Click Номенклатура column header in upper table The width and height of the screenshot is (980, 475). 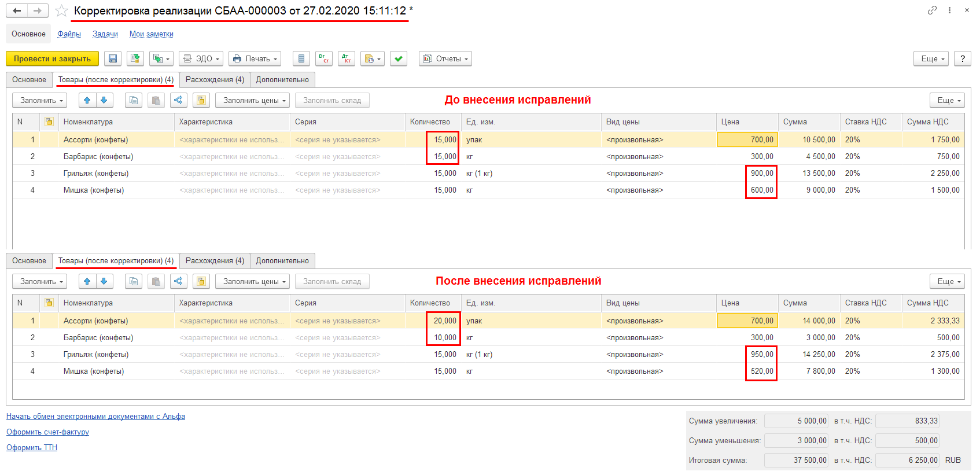pos(116,121)
